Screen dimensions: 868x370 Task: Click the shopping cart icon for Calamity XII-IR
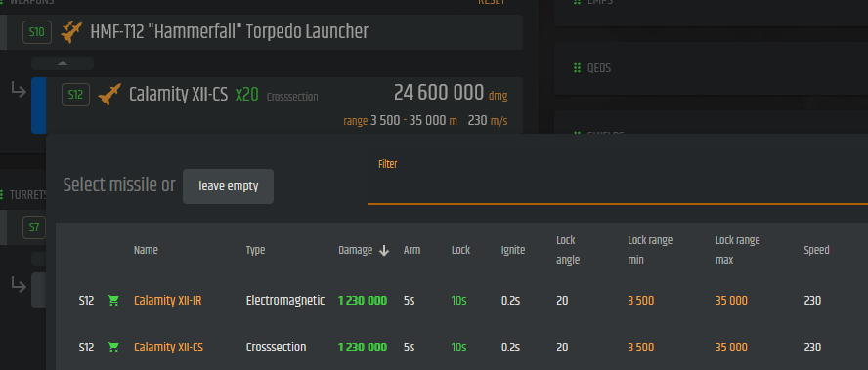[114, 301]
